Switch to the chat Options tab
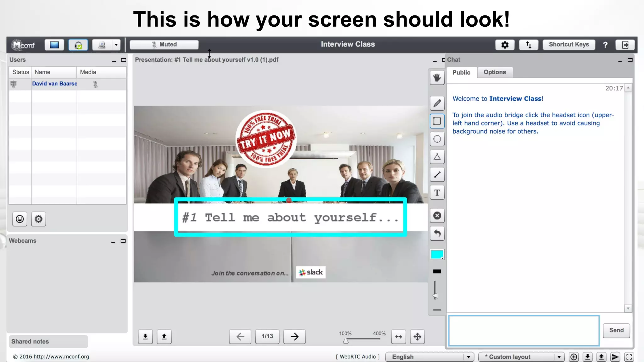This screenshot has width=644, height=362. pyautogui.click(x=495, y=72)
